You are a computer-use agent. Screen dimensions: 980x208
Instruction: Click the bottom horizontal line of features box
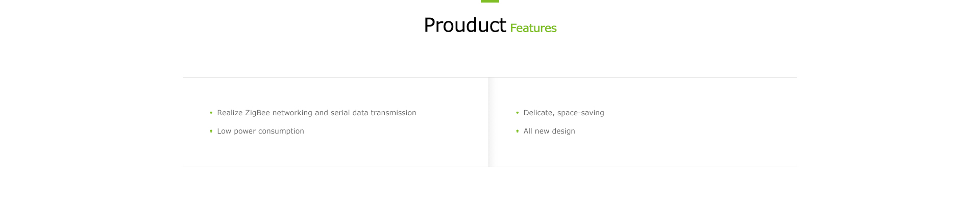[x=490, y=167]
